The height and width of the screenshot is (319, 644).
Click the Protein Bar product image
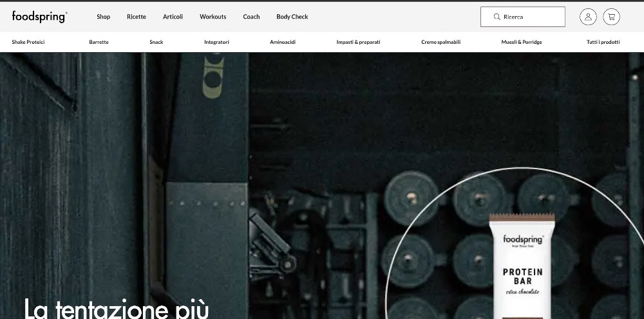click(522, 266)
